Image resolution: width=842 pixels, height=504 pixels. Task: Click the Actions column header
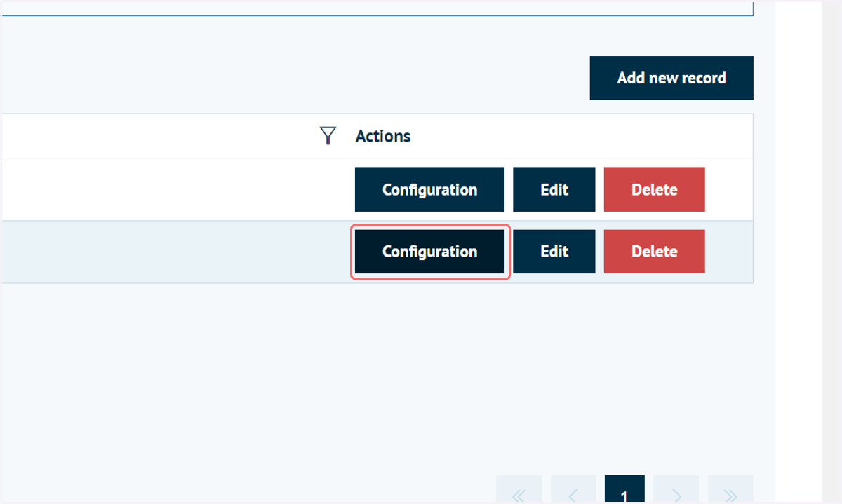click(x=383, y=136)
